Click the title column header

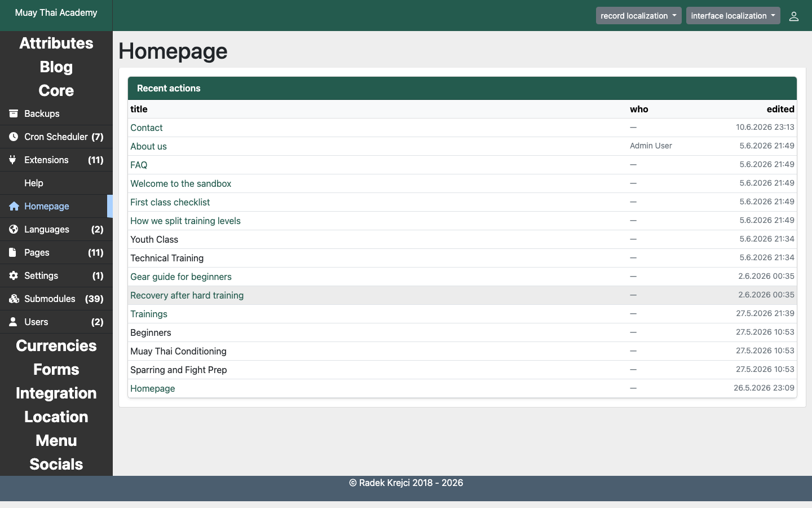(x=139, y=109)
